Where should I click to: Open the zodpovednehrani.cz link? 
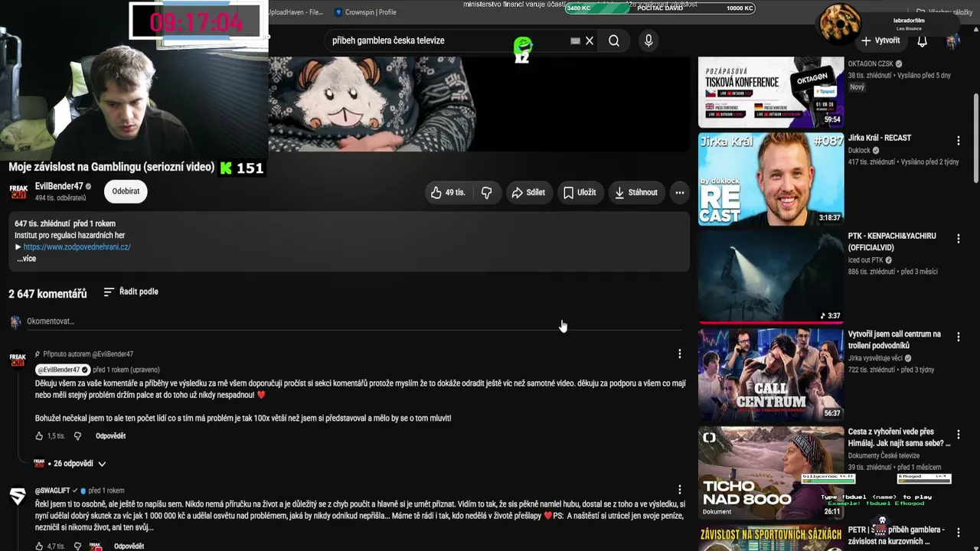[x=77, y=247]
